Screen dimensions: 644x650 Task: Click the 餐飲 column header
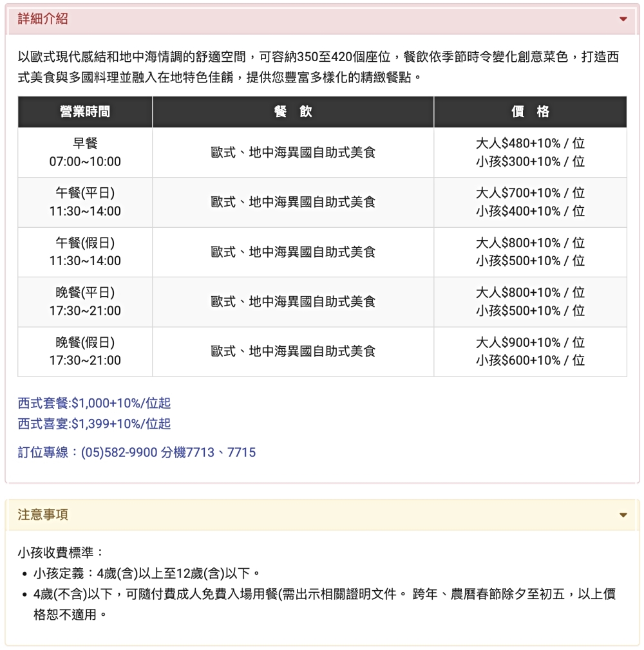tap(293, 111)
